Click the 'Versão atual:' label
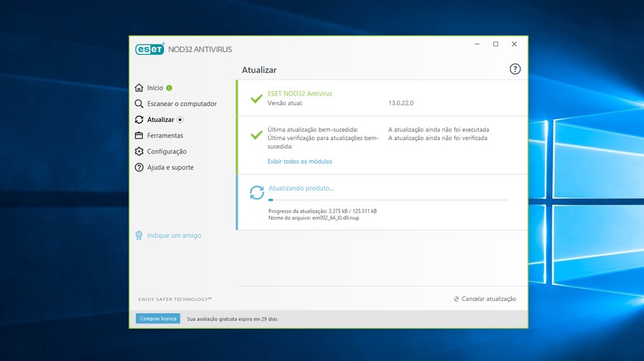Image resolution: width=644 pixels, height=361 pixels. [285, 103]
